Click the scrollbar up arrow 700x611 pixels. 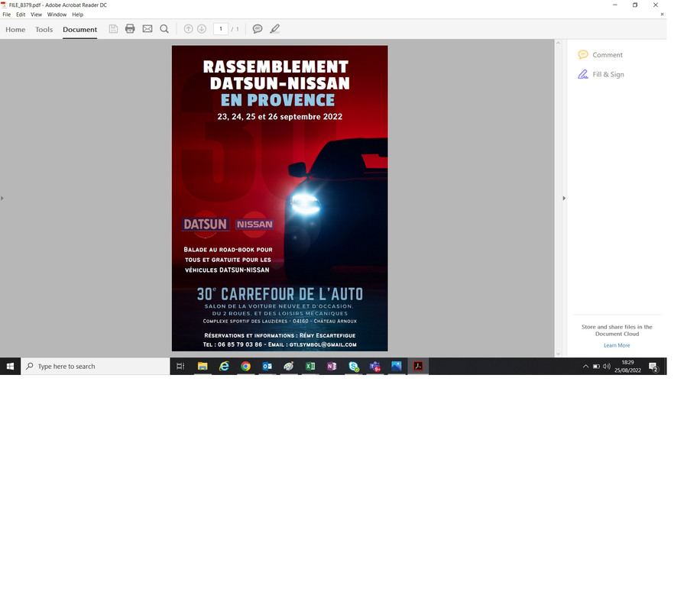558,43
